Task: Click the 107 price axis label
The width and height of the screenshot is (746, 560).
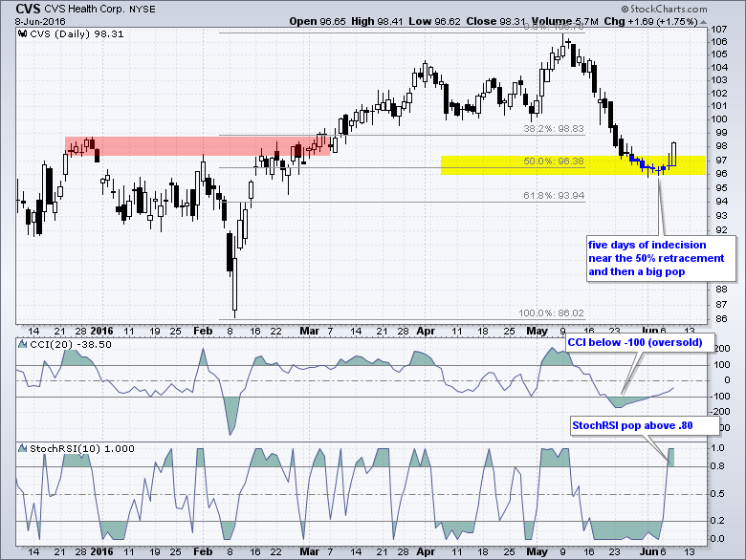Action: coord(719,29)
